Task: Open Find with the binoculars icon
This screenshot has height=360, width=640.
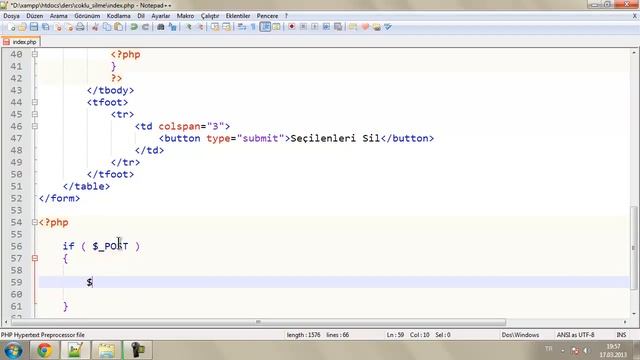Action: pos(160,27)
